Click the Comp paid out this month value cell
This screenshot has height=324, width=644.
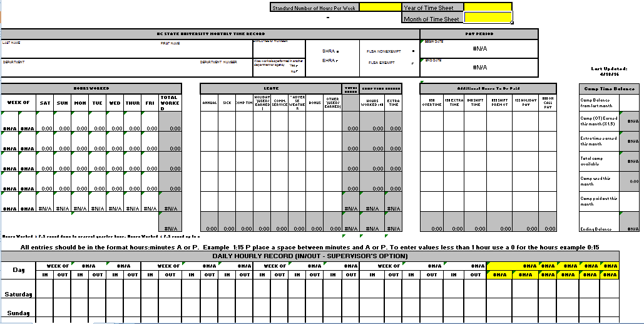tap(629, 201)
